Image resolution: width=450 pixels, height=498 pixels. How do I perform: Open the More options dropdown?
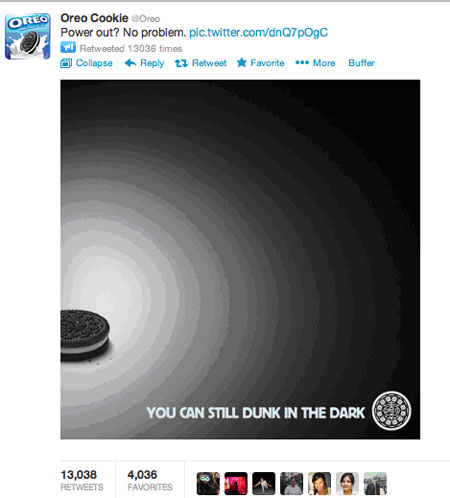tap(315, 63)
